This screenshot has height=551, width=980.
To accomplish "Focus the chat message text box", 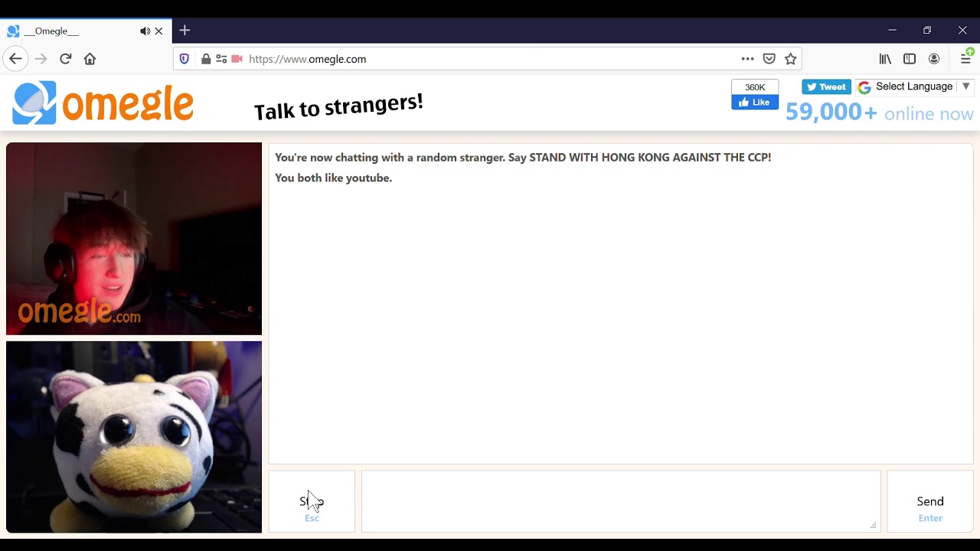I will tap(621, 501).
